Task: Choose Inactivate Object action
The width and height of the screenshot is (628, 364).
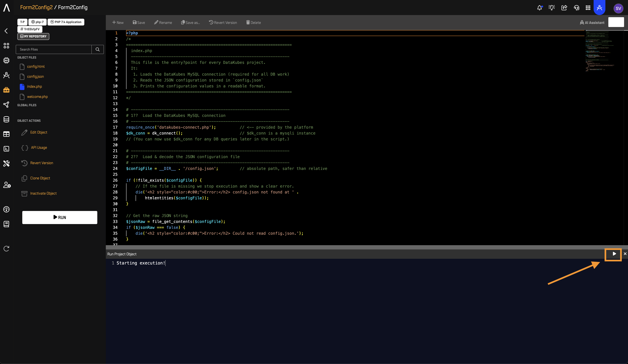Action: (x=43, y=193)
